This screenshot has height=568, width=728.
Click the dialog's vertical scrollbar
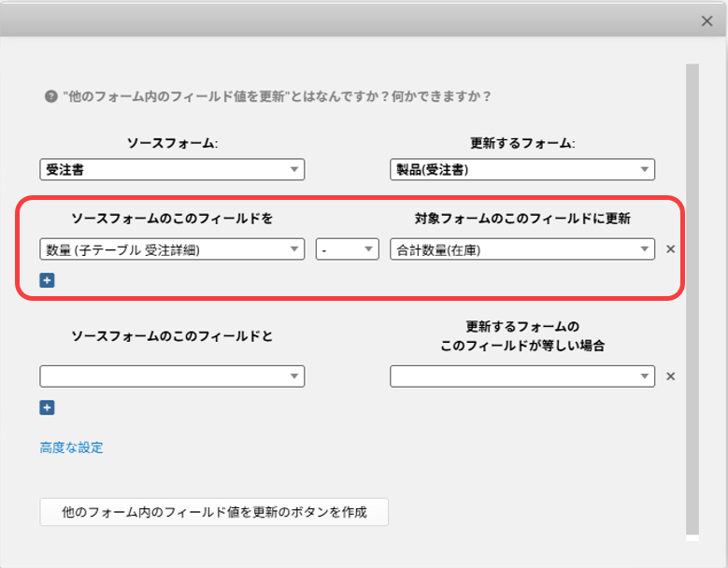(x=692, y=299)
